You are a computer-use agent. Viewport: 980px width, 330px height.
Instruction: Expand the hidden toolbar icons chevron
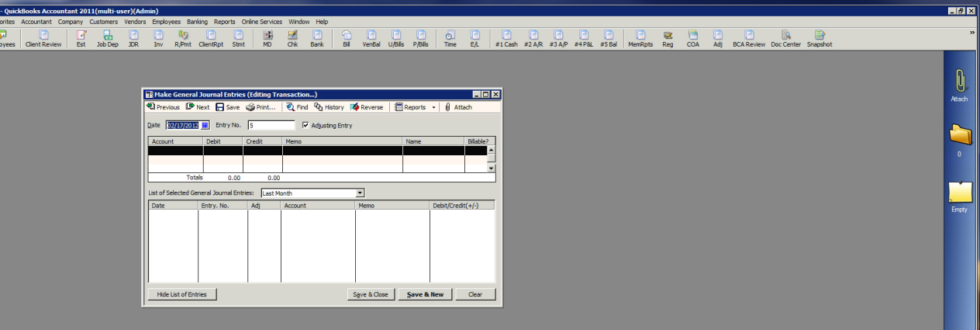tap(972, 33)
